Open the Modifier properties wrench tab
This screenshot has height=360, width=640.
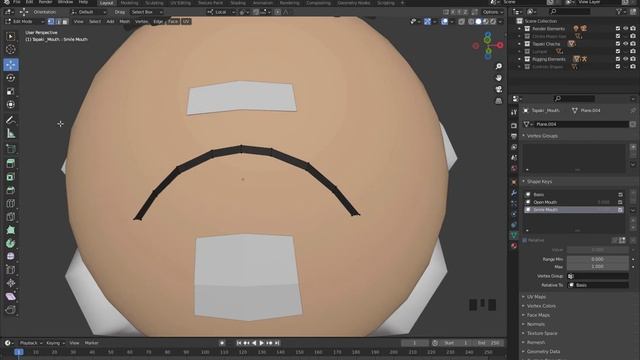[x=514, y=192]
